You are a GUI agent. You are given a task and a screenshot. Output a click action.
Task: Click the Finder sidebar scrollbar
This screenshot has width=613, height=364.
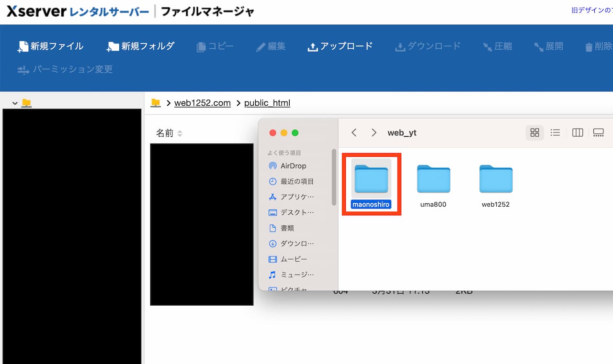[x=334, y=177]
